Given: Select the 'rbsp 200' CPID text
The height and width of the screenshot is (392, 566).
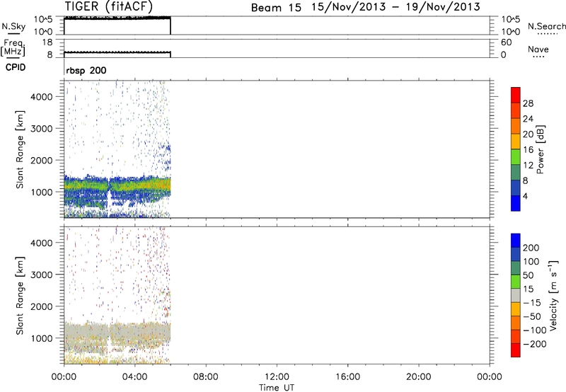Looking at the screenshot, I should click(86, 70).
